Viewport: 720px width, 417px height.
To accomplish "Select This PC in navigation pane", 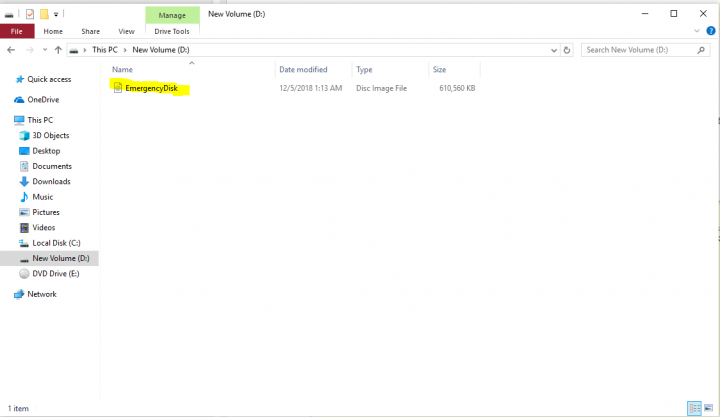I will point(40,120).
